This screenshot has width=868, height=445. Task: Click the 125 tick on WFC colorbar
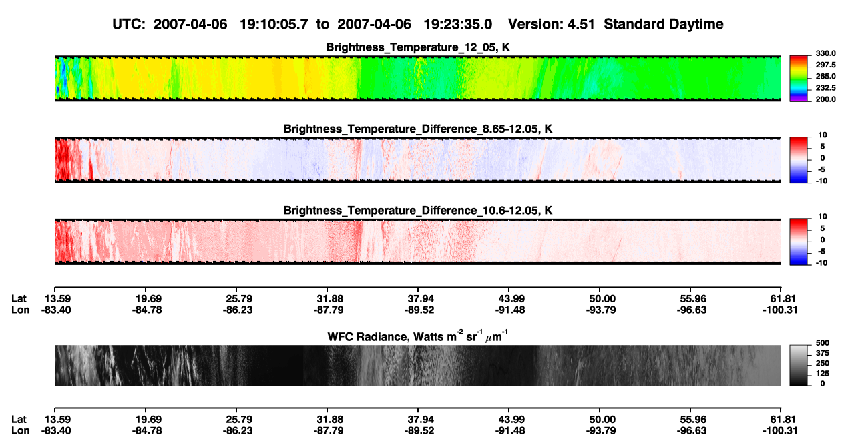823,373
